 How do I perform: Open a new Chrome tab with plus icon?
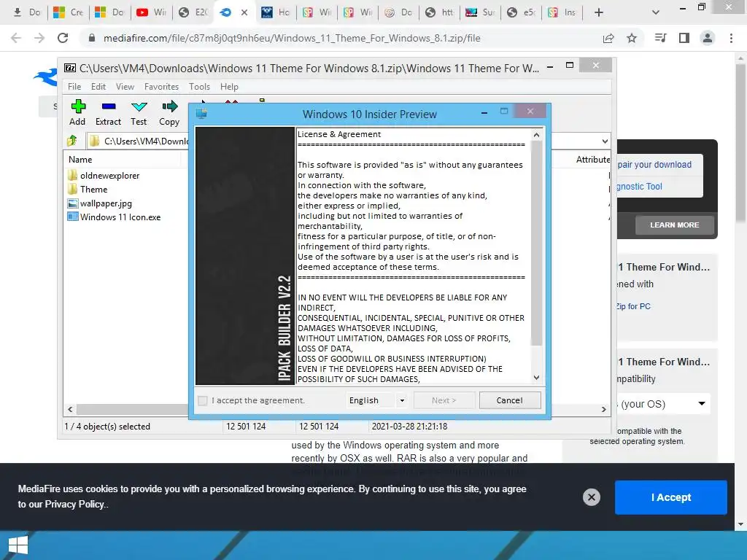599,12
